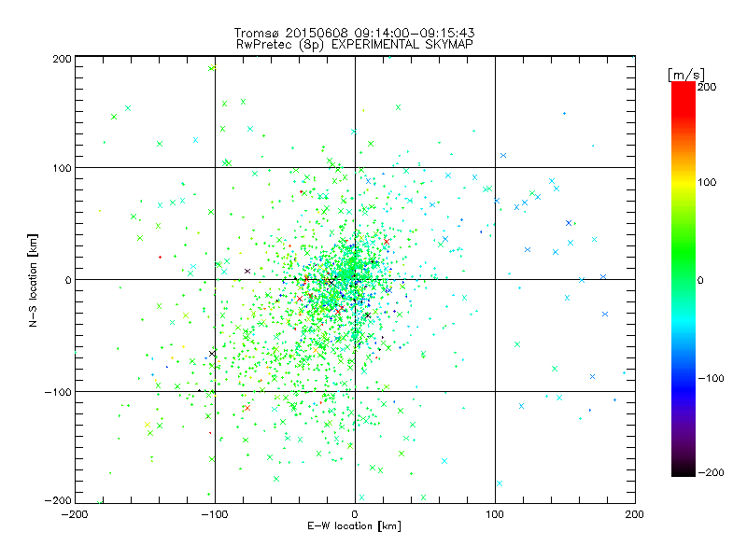
Task: Click the x-axis tick label '200'
Action: pos(635,514)
